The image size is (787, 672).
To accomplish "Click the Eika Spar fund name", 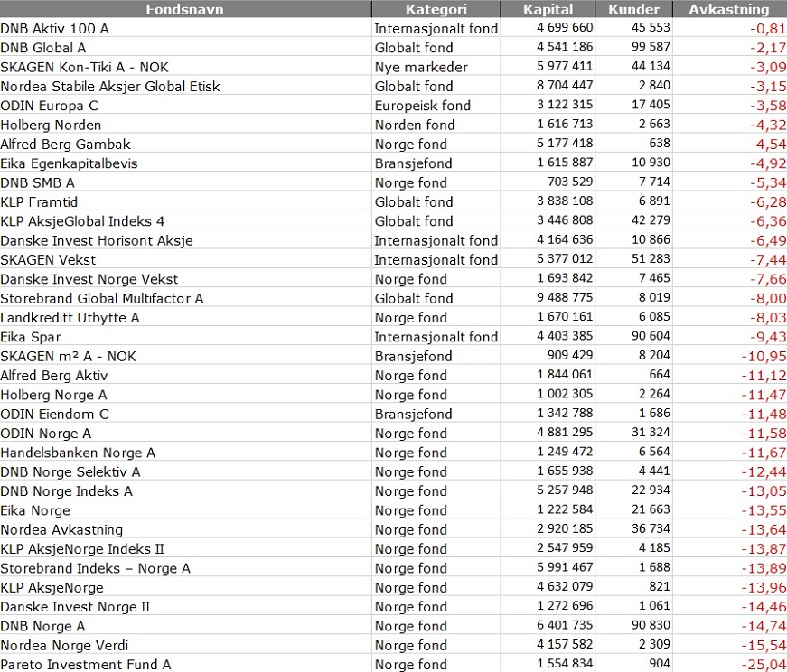I will tap(31, 337).
